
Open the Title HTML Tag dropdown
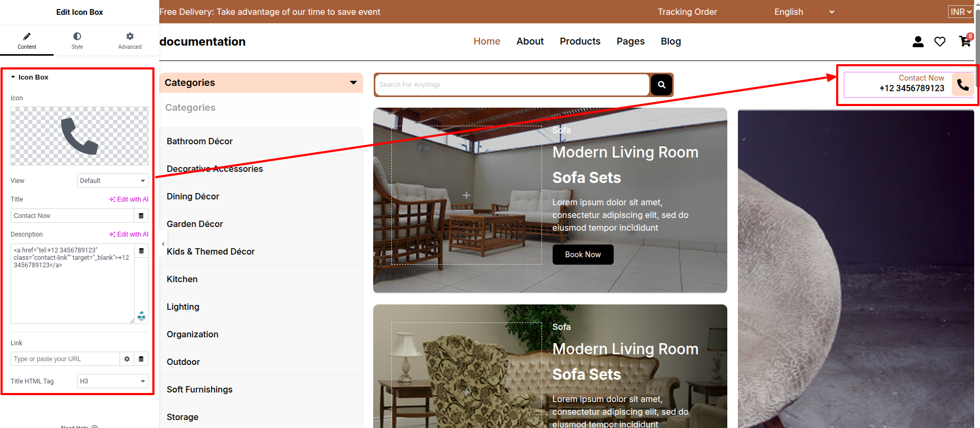click(x=113, y=381)
